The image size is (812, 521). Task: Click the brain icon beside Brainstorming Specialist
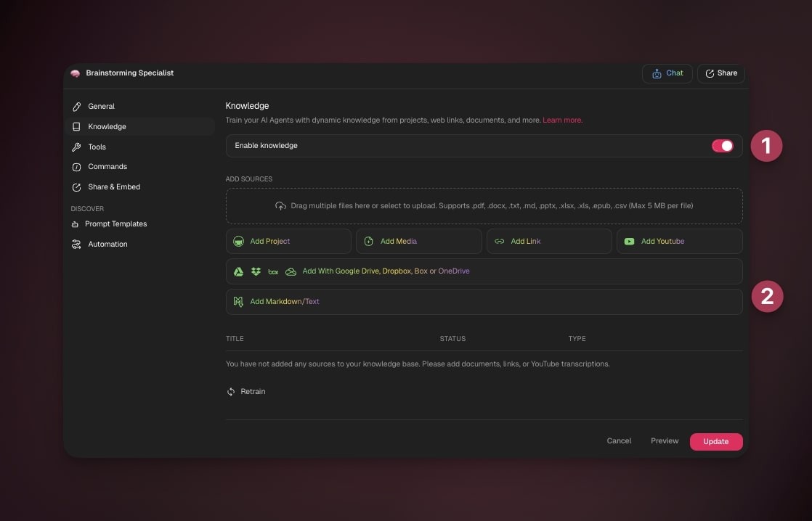[76, 73]
